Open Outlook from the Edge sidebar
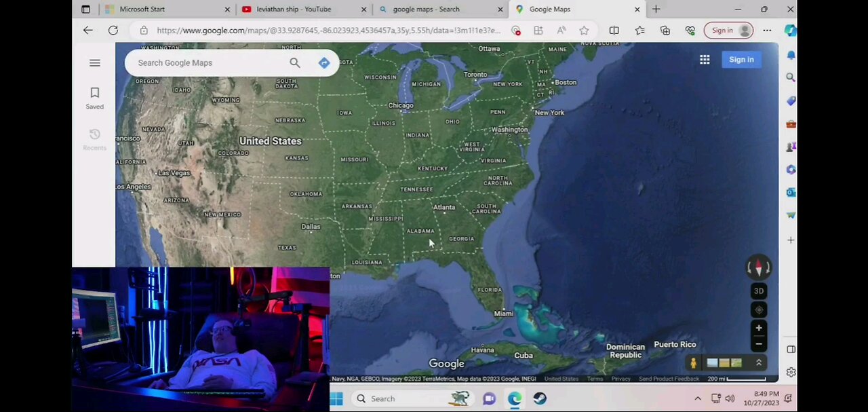This screenshot has width=868, height=412. [791, 193]
